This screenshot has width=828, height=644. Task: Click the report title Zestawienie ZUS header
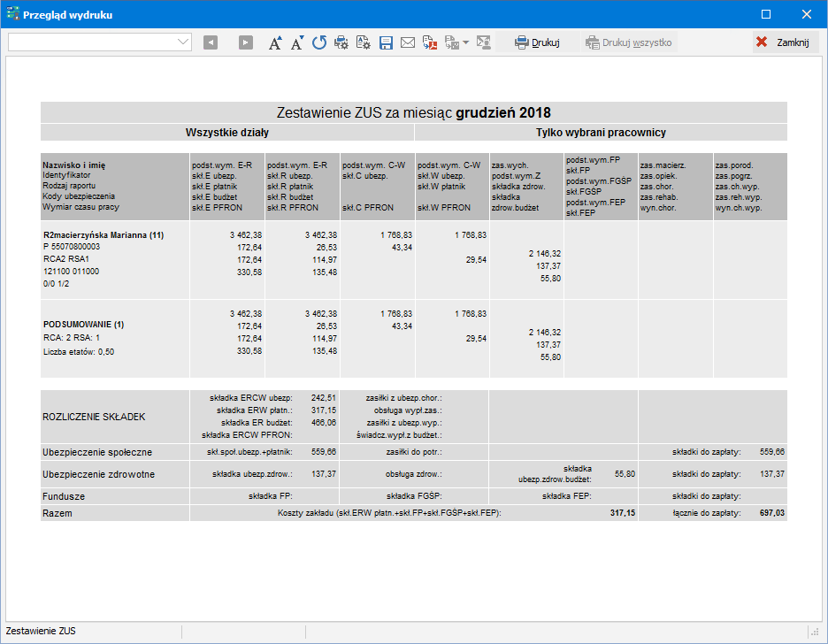click(x=413, y=112)
